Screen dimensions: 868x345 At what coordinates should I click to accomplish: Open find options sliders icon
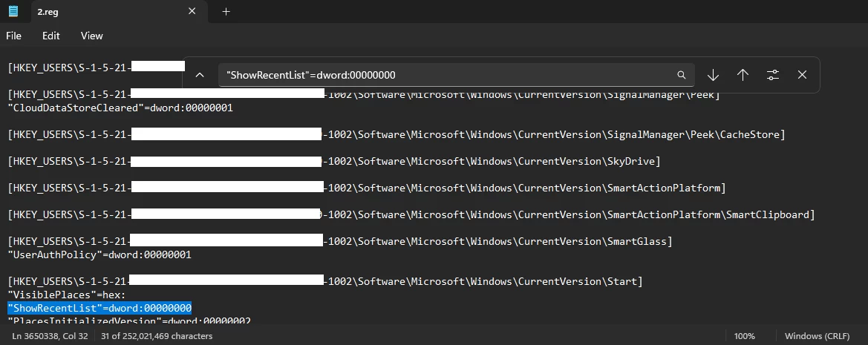(x=773, y=75)
